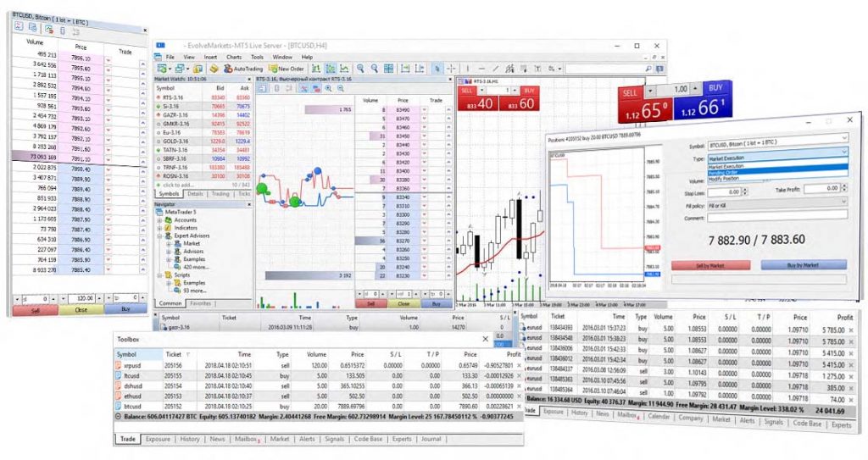
Task: Select the text label tool in toolbar
Action: 537,69
